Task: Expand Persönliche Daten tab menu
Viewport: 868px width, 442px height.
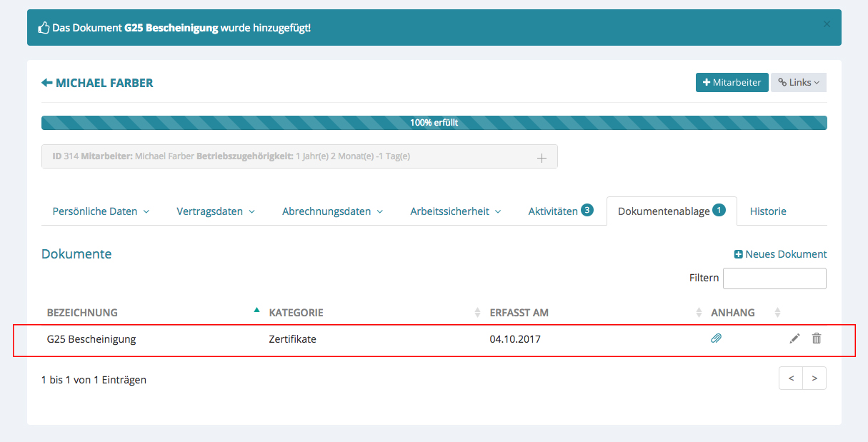Action: point(101,211)
